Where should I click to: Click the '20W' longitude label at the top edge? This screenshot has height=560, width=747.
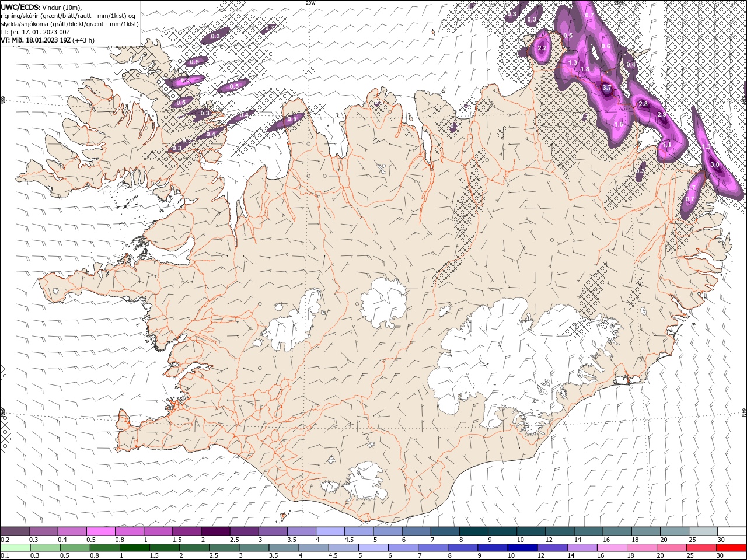click(x=310, y=3)
